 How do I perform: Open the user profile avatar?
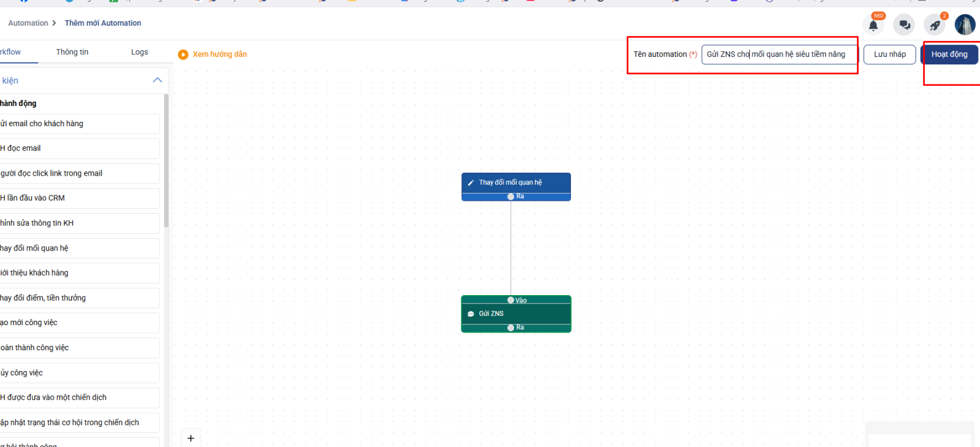point(965,24)
